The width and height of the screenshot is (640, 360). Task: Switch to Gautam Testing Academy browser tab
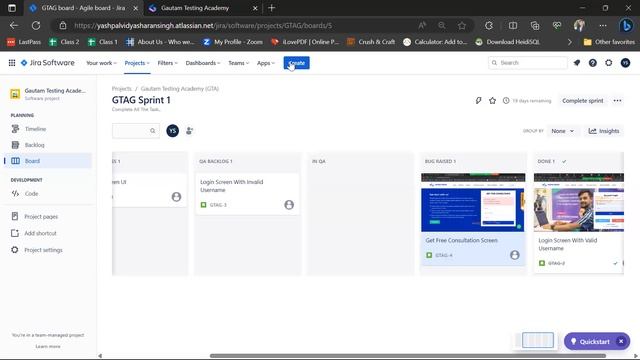202,8
